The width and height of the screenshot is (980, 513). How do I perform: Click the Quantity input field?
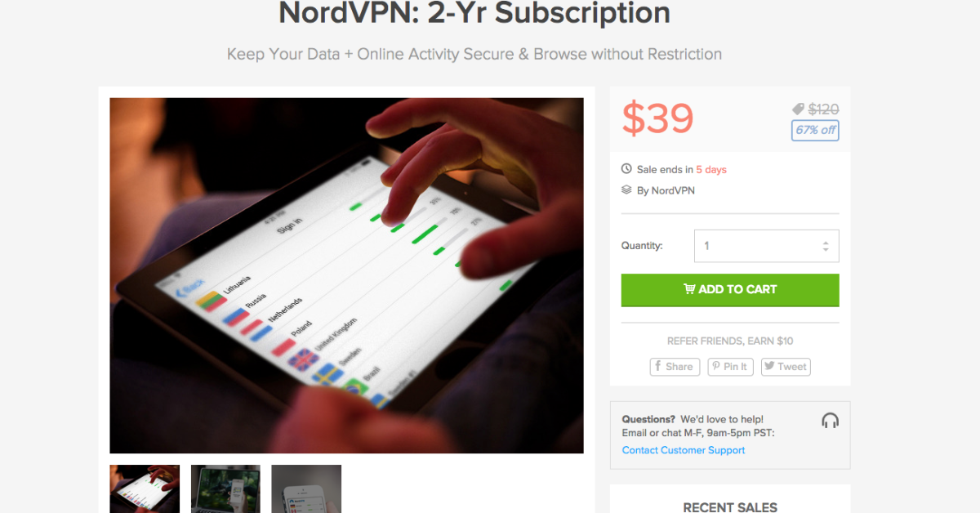766,246
